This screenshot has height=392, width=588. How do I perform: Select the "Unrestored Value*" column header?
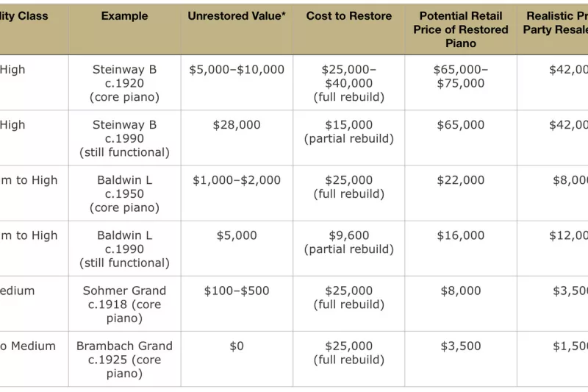(237, 16)
